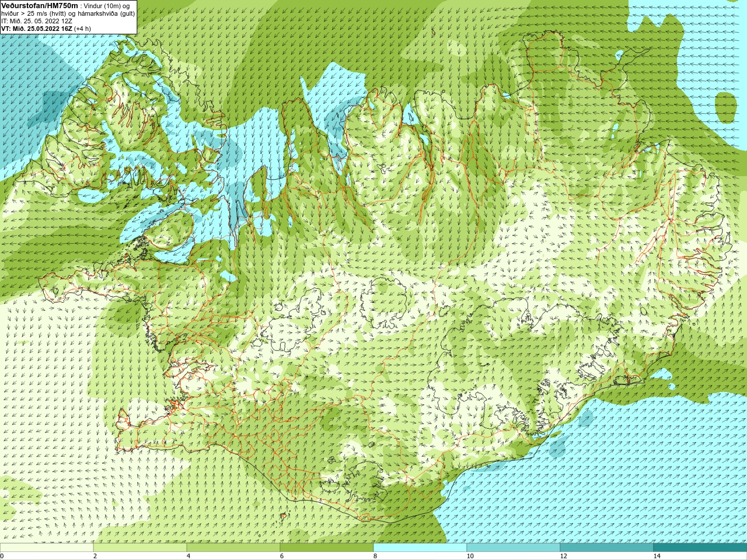
Task: Click the legend scale label '14'
Action: (x=657, y=556)
